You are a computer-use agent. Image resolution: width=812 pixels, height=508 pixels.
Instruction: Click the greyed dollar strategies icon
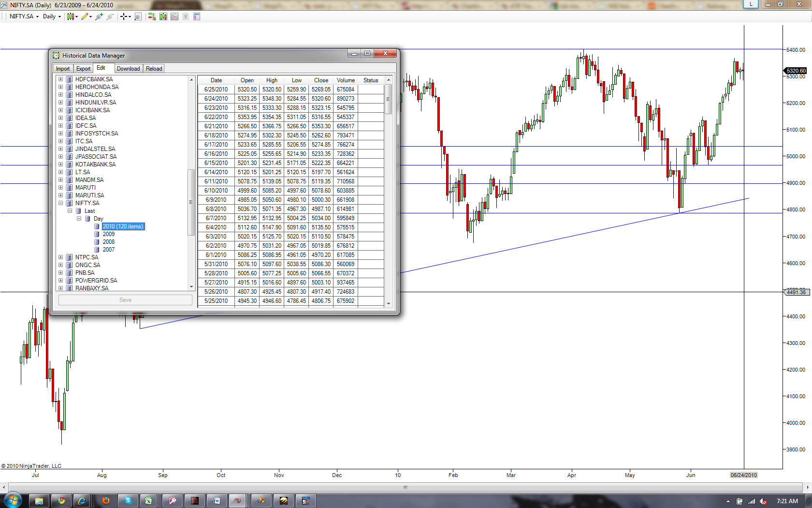point(186,16)
